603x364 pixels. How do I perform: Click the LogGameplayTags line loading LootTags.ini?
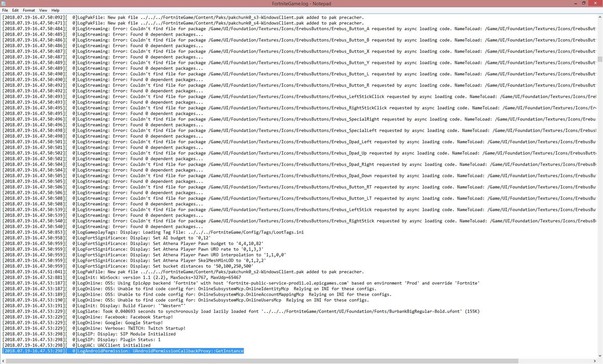point(153,232)
